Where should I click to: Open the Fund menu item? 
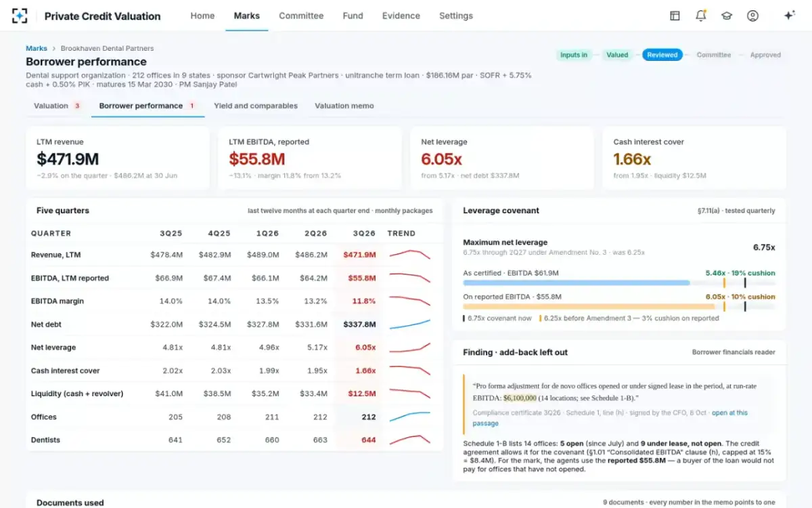tap(353, 16)
